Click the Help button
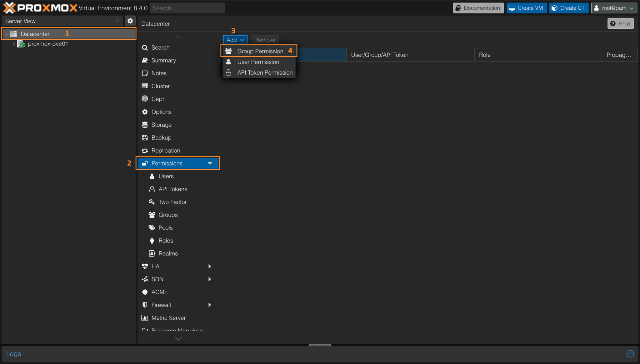Screen dimensions: 640x364 (620, 23)
